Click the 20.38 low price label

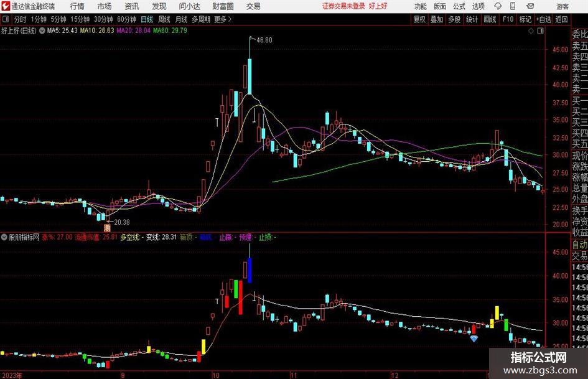click(x=122, y=222)
